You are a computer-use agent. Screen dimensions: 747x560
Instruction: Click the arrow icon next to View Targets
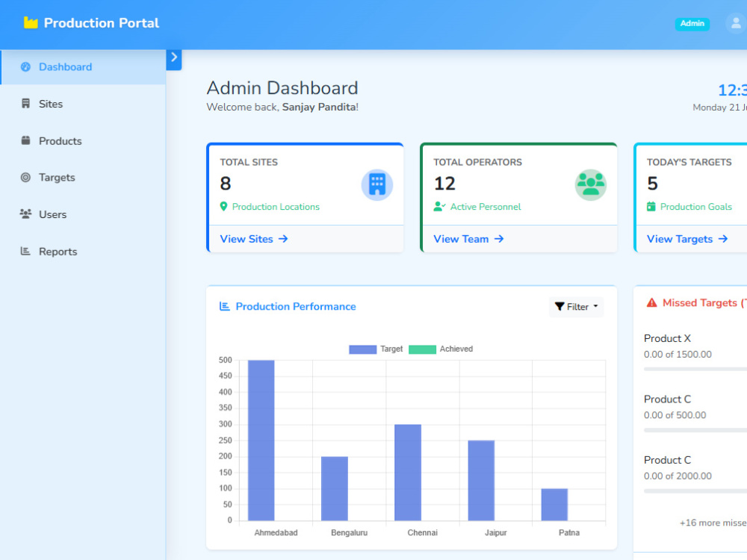(x=722, y=239)
